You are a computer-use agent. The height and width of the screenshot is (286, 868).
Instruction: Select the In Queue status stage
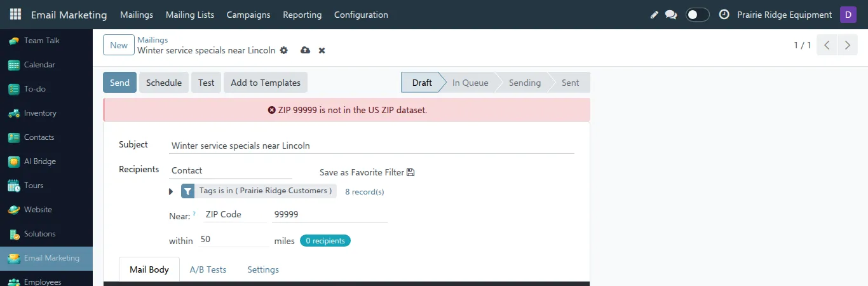pyautogui.click(x=470, y=83)
